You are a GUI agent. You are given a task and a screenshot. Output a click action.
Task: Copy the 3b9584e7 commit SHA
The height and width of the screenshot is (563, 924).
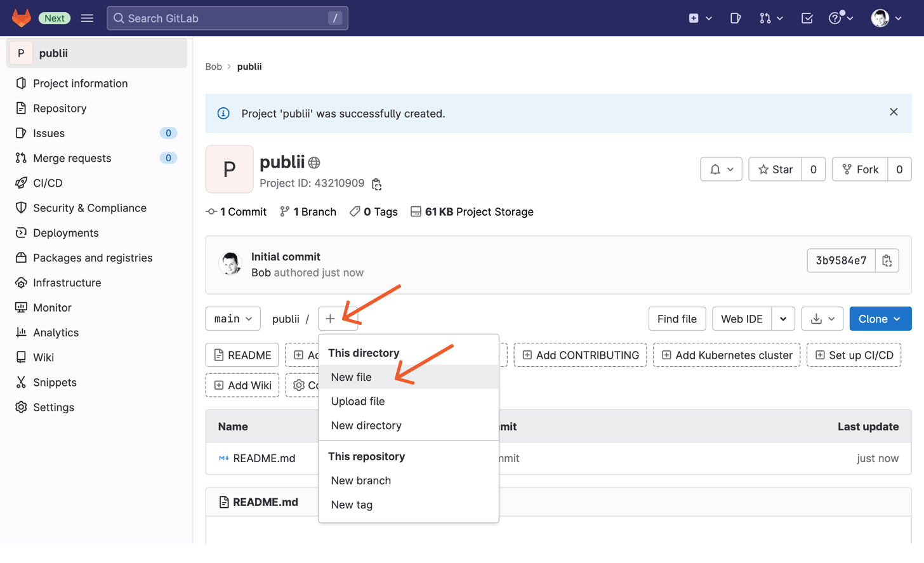(887, 260)
